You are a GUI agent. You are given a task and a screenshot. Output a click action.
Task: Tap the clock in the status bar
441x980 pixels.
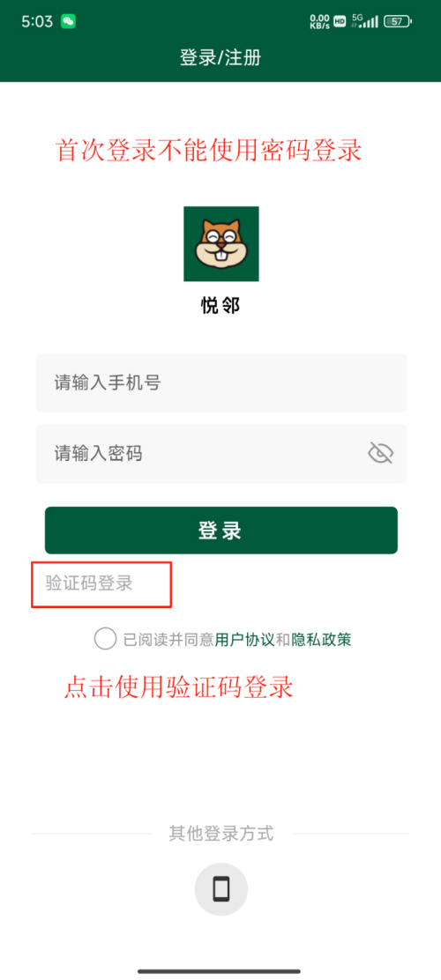pyautogui.click(x=38, y=22)
